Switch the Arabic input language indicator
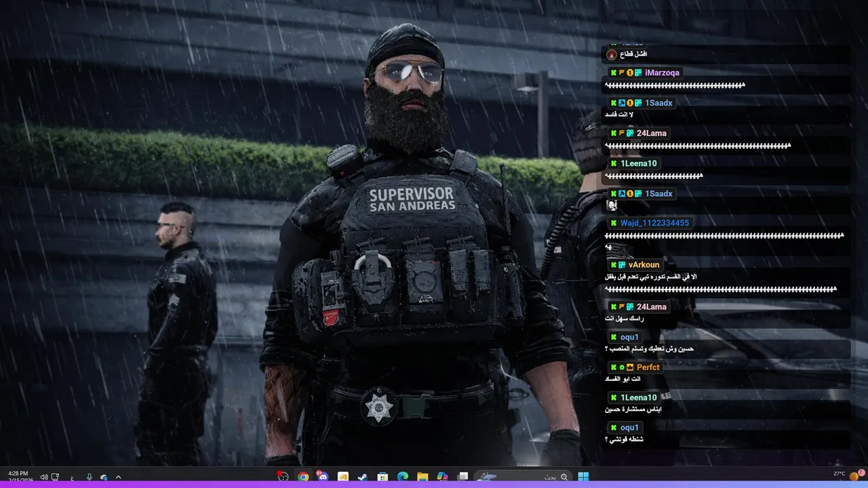868x488 pixels. click(72, 478)
